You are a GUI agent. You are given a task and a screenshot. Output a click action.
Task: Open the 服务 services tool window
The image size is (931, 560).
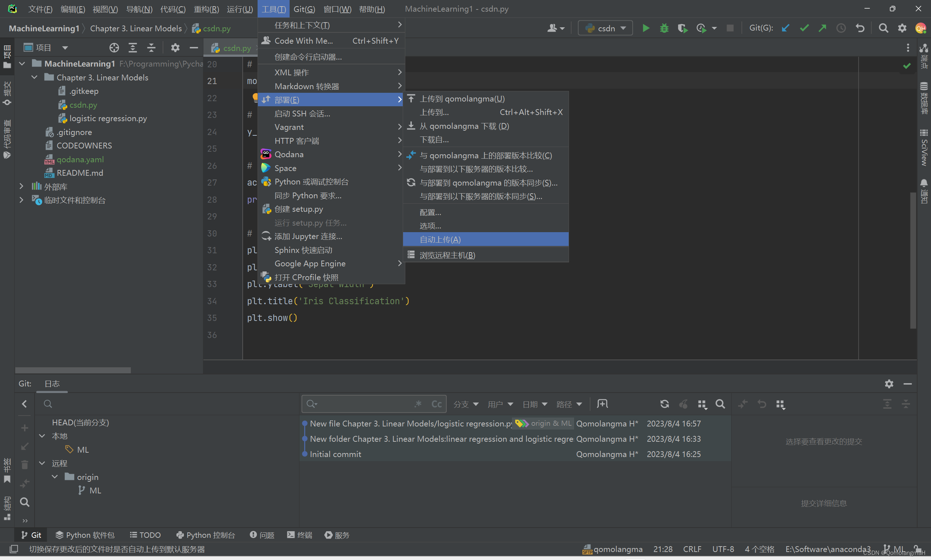337,535
